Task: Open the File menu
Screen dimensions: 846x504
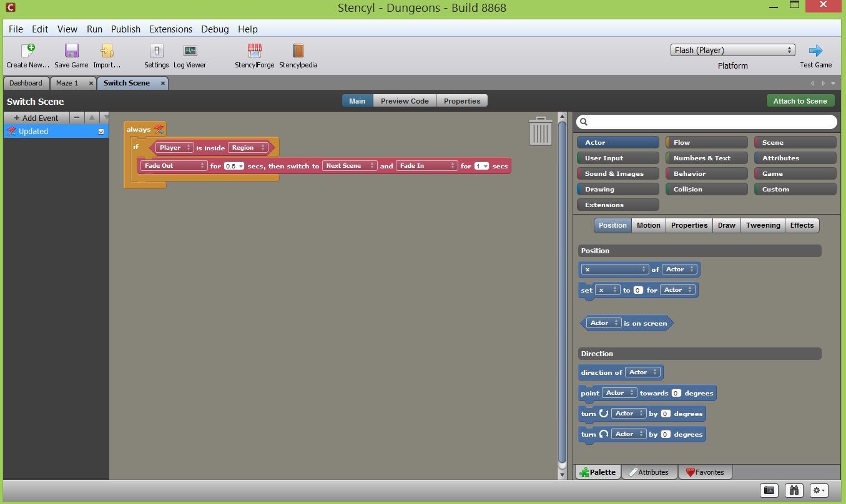Action: point(16,29)
